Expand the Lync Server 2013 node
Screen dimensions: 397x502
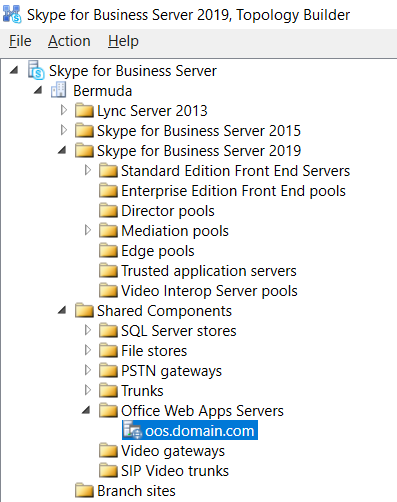click(x=63, y=110)
